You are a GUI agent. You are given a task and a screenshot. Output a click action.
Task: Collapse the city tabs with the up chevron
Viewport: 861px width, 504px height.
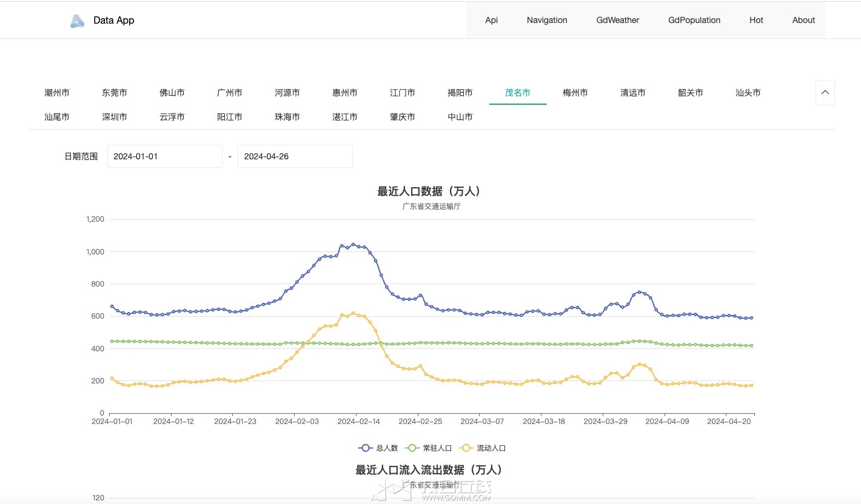point(825,93)
